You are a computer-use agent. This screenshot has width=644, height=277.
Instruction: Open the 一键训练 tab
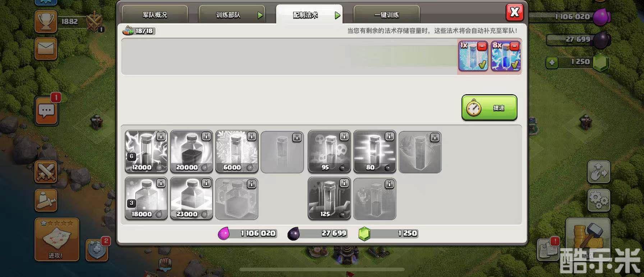tap(387, 15)
